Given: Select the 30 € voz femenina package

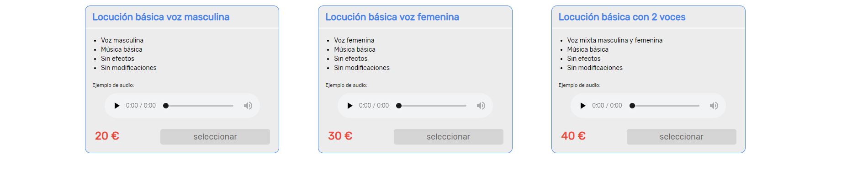Looking at the screenshot, I should pyautogui.click(x=449, y=137).
